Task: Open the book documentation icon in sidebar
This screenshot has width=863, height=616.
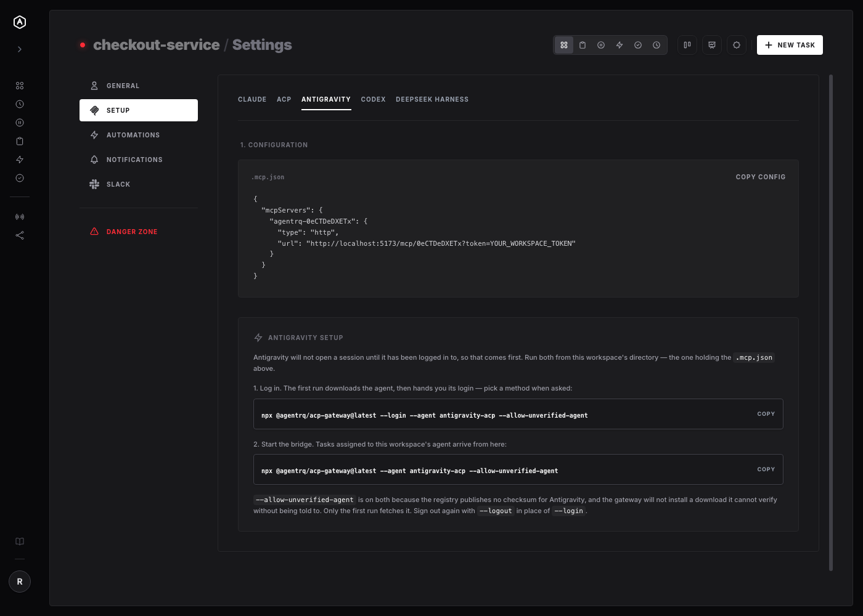Action: (x=20, y=541)
